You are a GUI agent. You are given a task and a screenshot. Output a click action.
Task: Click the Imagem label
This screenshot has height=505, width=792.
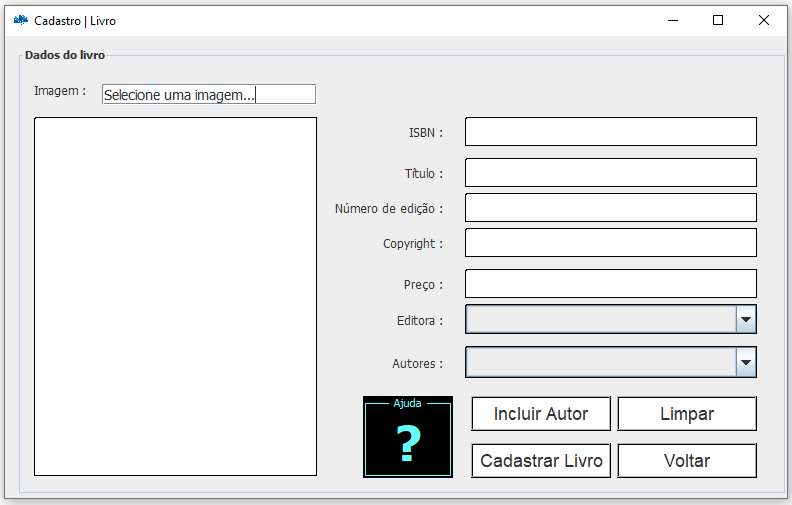pos(60,91)
